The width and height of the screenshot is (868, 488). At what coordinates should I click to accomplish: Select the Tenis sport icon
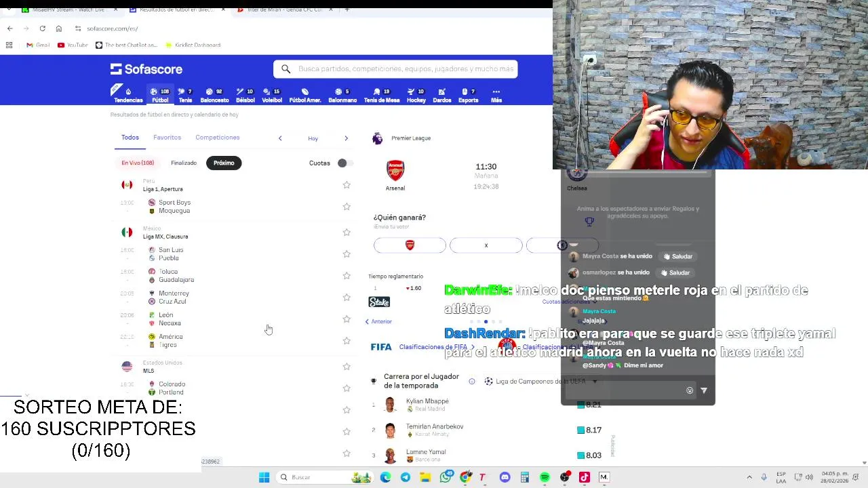pos(185,95)
